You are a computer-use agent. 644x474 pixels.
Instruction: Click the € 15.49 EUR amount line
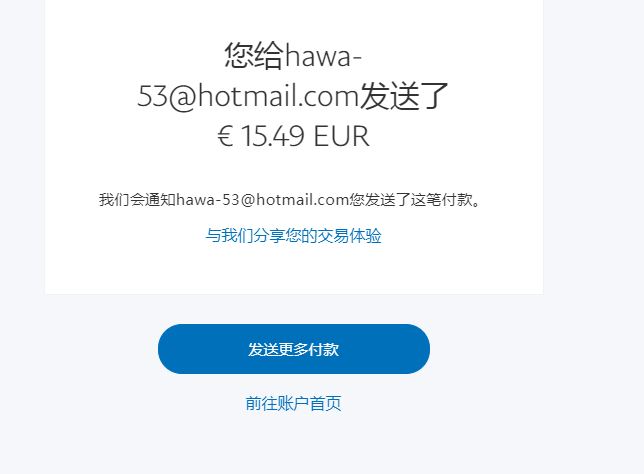coord(293,136)
